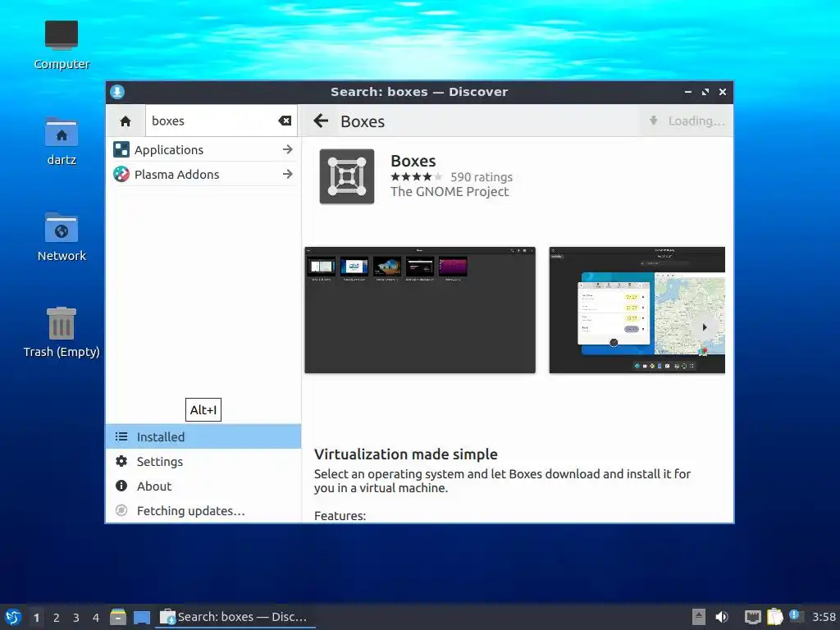840x630 pixels.
Task: Click the 3:58 clock
Action: 824,617
